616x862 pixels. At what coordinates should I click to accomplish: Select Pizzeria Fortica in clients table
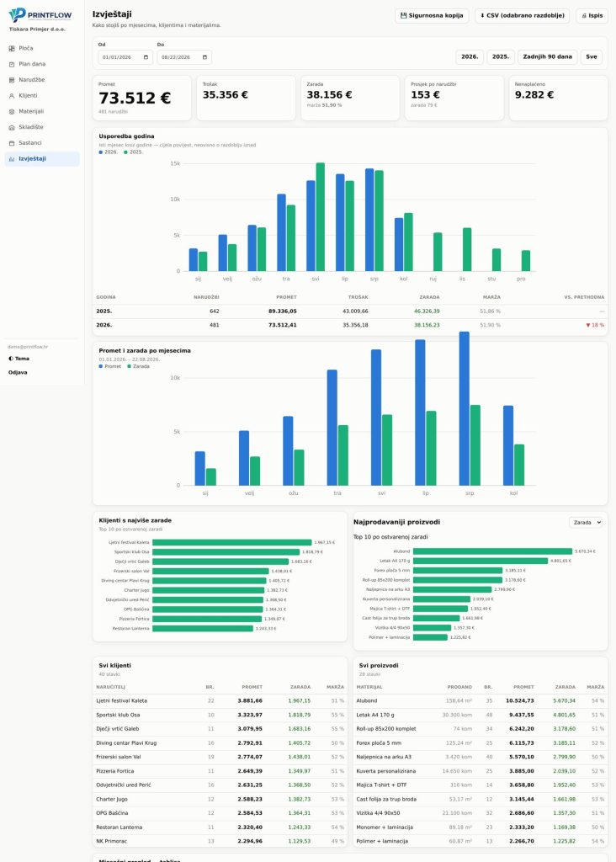(220, 771)
